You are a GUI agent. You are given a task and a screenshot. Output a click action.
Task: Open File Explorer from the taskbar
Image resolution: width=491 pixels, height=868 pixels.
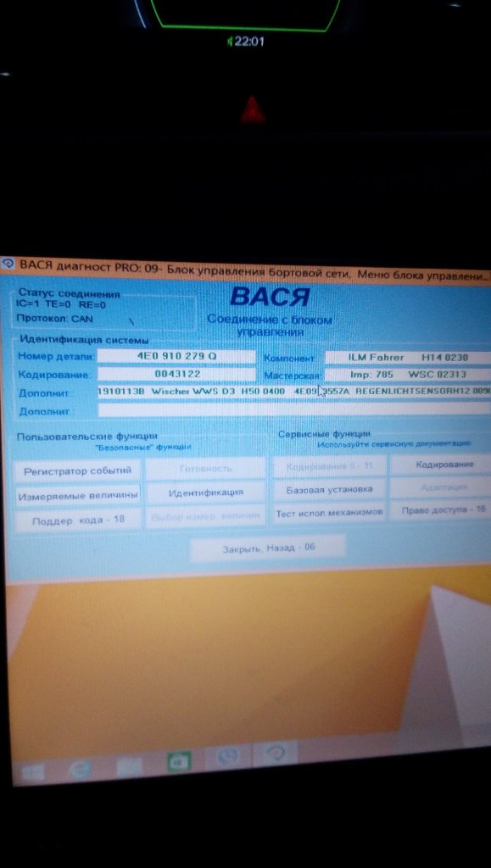(x=130, y=765)
